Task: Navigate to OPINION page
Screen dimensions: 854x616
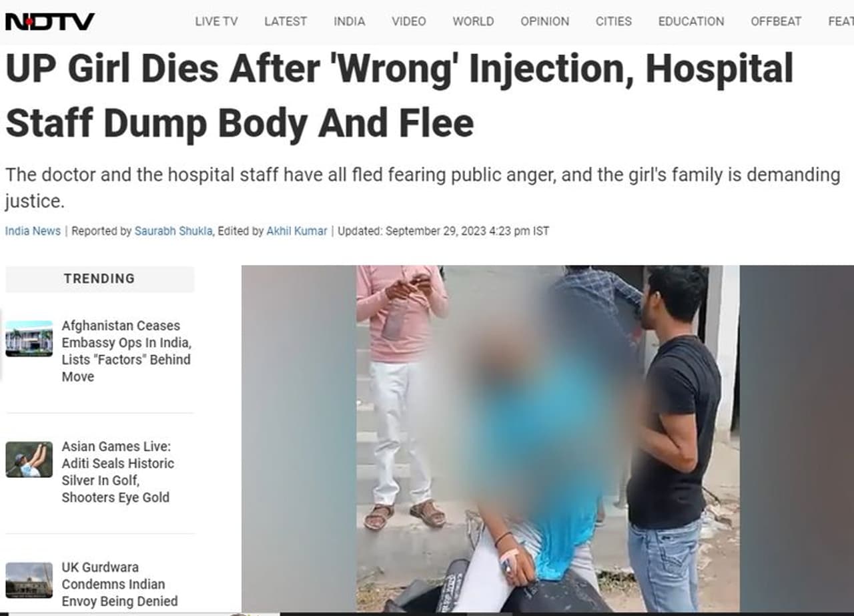Action: pyautogui.click(x=545, y=21)
